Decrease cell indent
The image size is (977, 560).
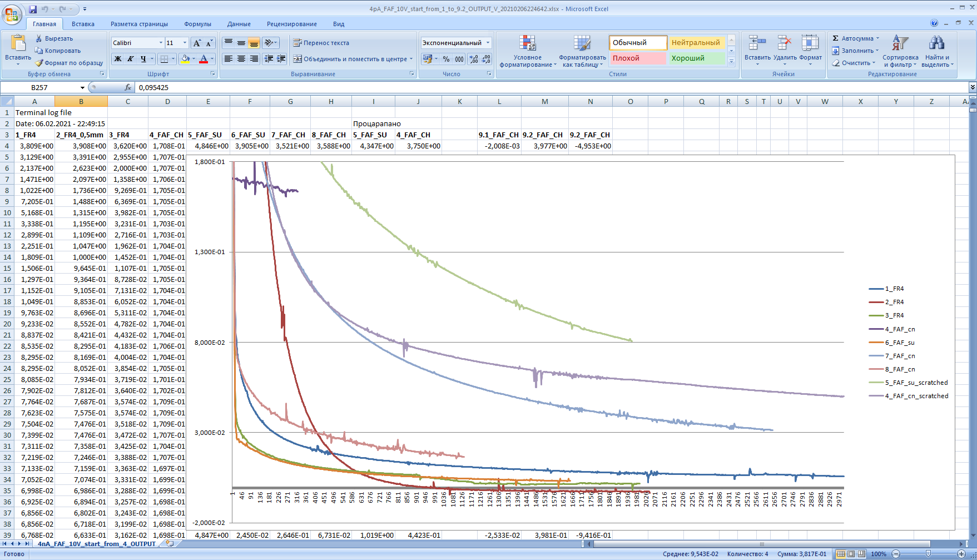[269, 58]
